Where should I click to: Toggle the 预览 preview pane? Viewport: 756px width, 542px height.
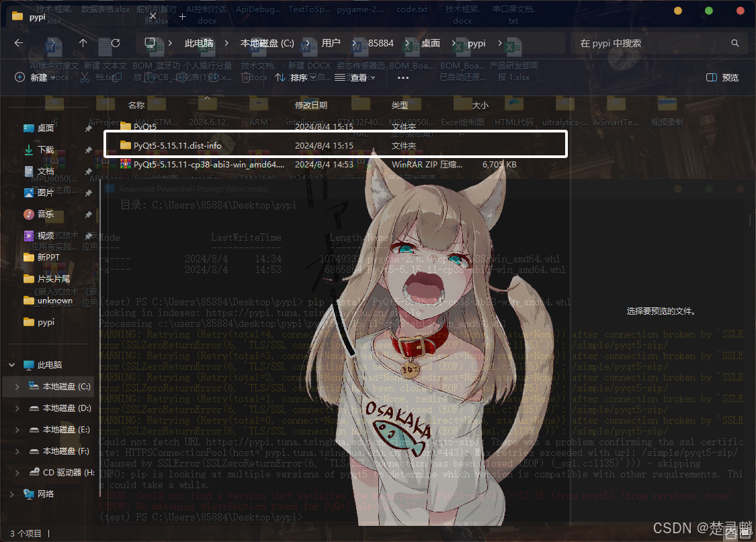tap(722, 77)
